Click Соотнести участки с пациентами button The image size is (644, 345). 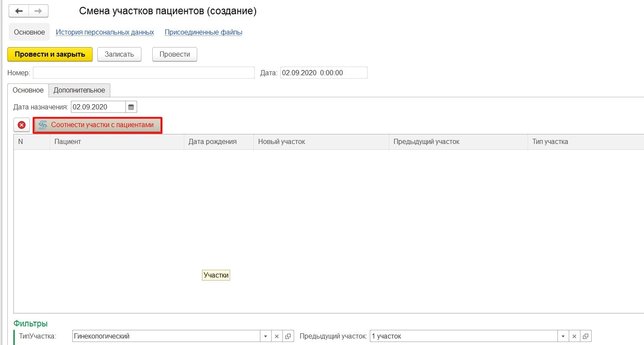pos(98,125)
